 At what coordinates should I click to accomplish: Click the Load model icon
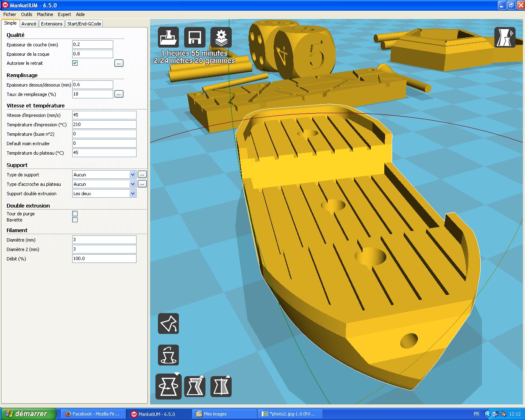coord(169,37)
